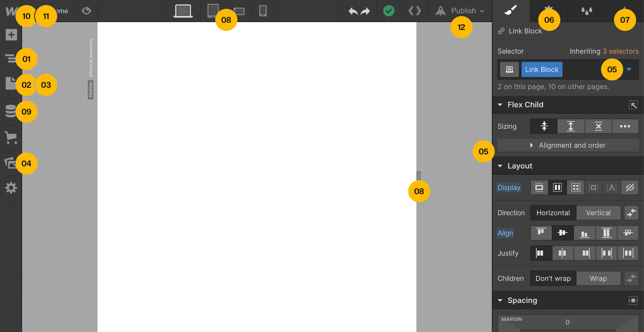This screenshot has height=332, width=644.
Task: Toggle Preview mode eye icon
Action: click(86, 11)
